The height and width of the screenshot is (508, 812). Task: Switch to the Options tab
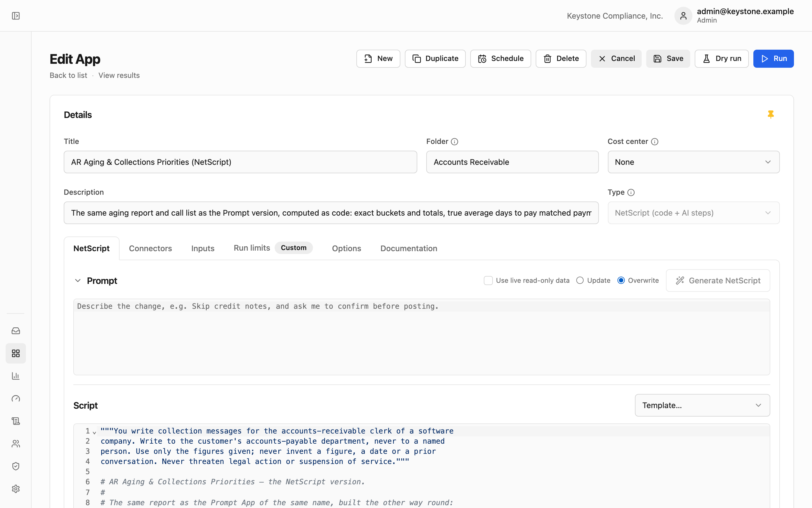pos(346,248)
